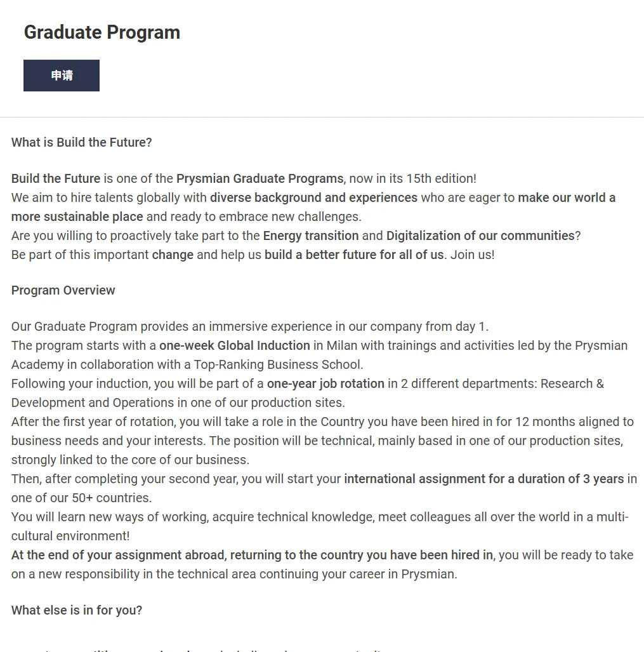Screen dimensions: 644x652
Task: Click bold "At the end of your assignment abroad"
Action: point(118,555)
